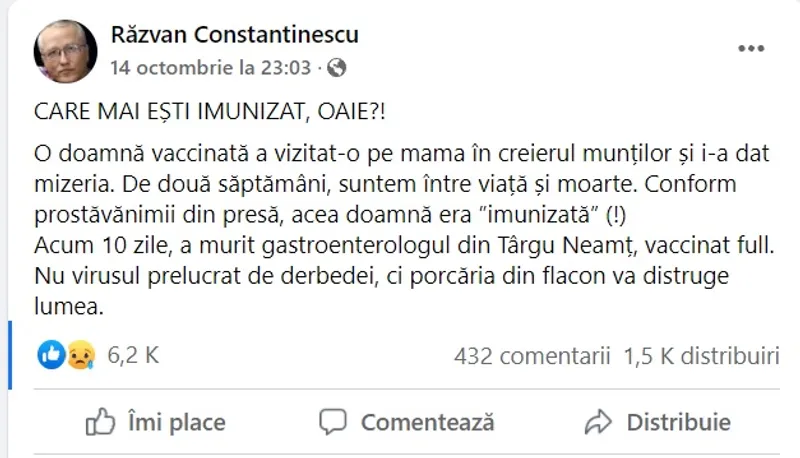Open the post options three-dot menu
The width and height of the screenshot is (800, 458).
(x=752, y=48)
